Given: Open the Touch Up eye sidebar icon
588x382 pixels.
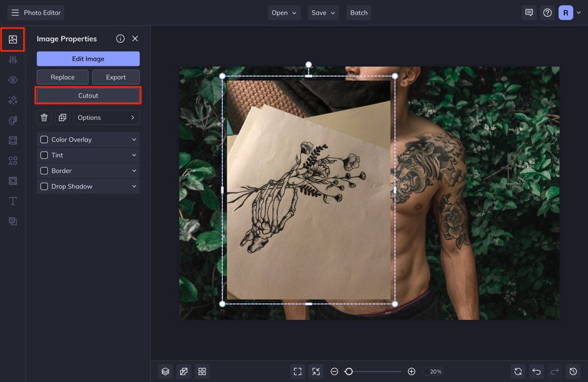Looking at the screenshot, I should [12, 80].
